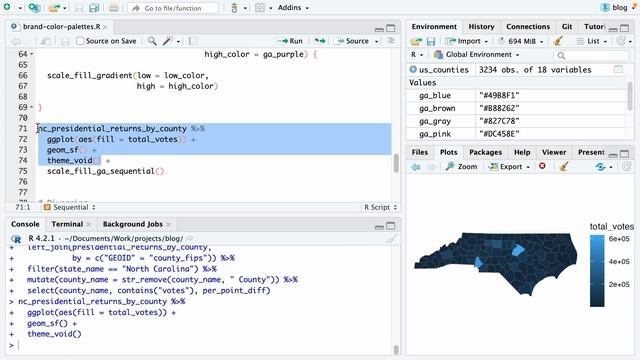This screenshot has height=360, width=640.
Task: Print the current file icon
Action: (x=114, y=8)
